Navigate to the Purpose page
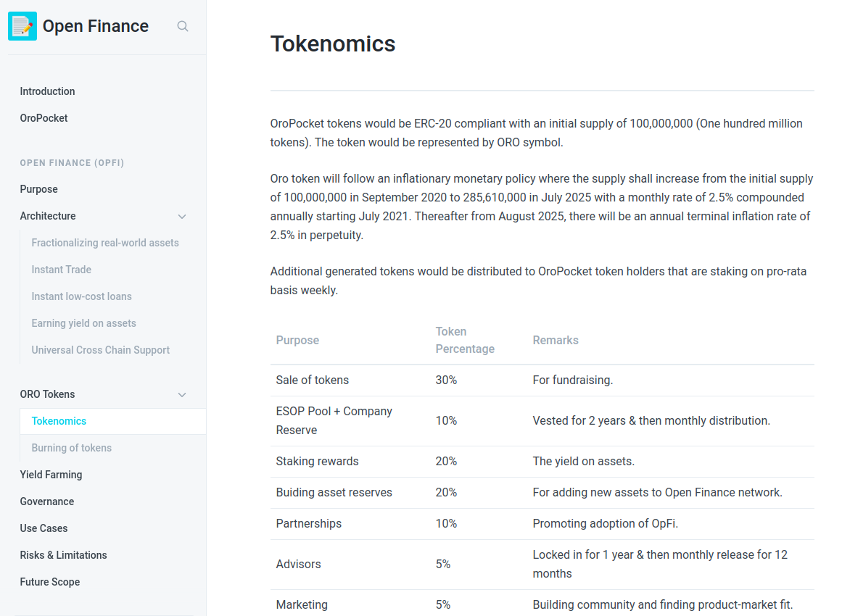 [38, 189]
